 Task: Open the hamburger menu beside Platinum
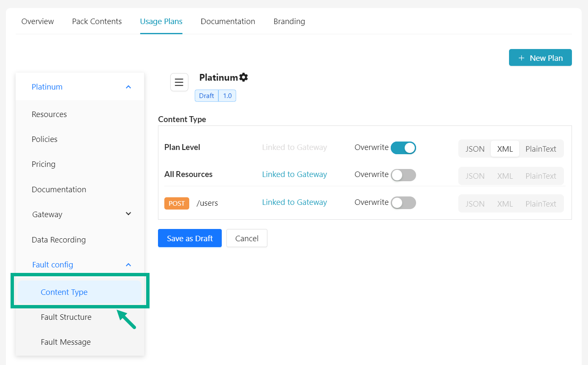pyautogui.click(x=179, y=82)
